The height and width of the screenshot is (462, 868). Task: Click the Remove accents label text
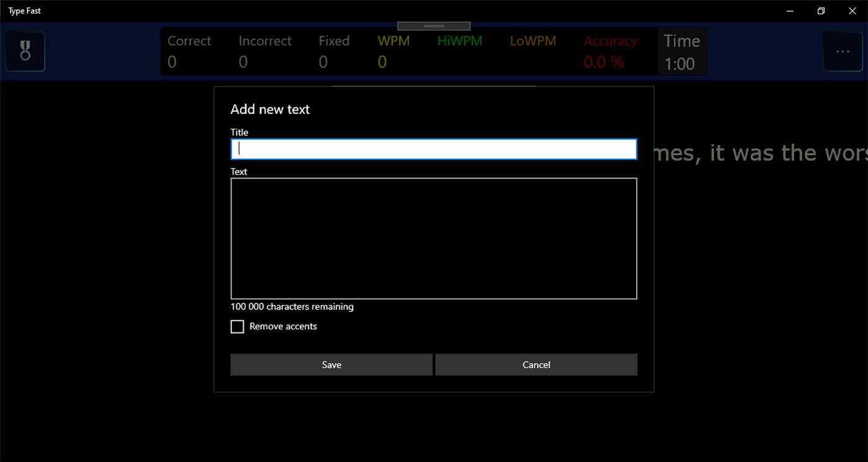pyautogui.click(x=282, y=326)
